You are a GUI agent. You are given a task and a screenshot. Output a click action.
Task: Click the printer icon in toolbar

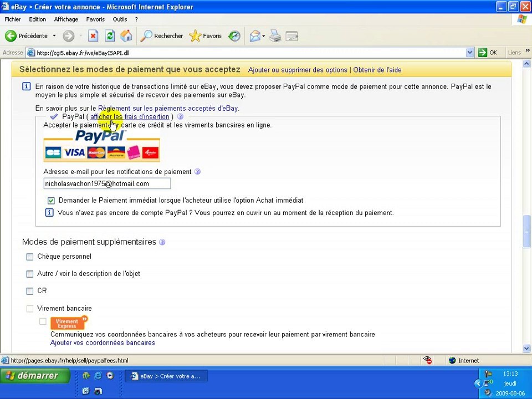(x=275, y=35)
